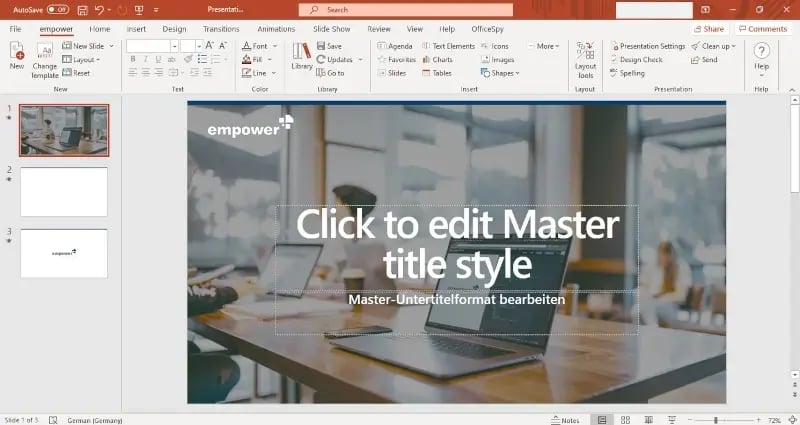The width and height of the screenshot is (800, 425).
Task: Run the Spelling check
Action: coord(627,73)
